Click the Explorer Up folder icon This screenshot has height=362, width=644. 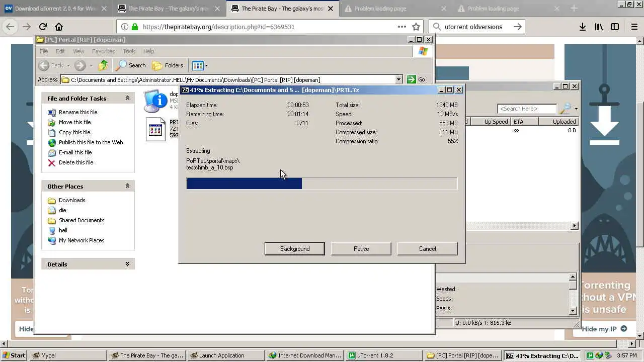[103, 65]
